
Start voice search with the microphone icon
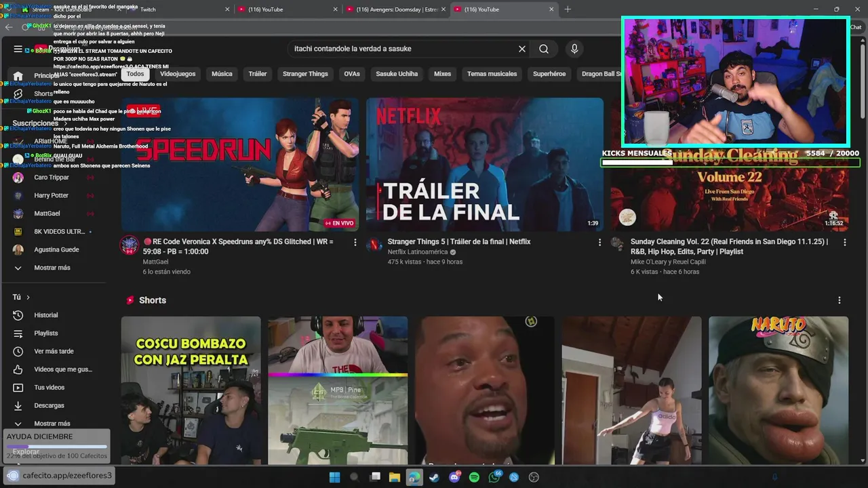574,49
